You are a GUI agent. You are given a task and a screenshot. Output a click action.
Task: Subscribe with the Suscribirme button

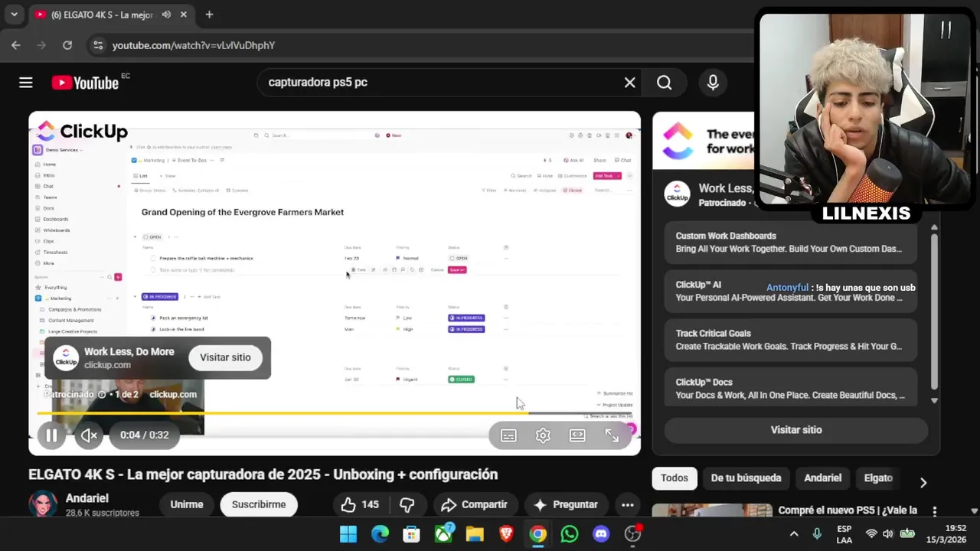click(x=259, y=505)
